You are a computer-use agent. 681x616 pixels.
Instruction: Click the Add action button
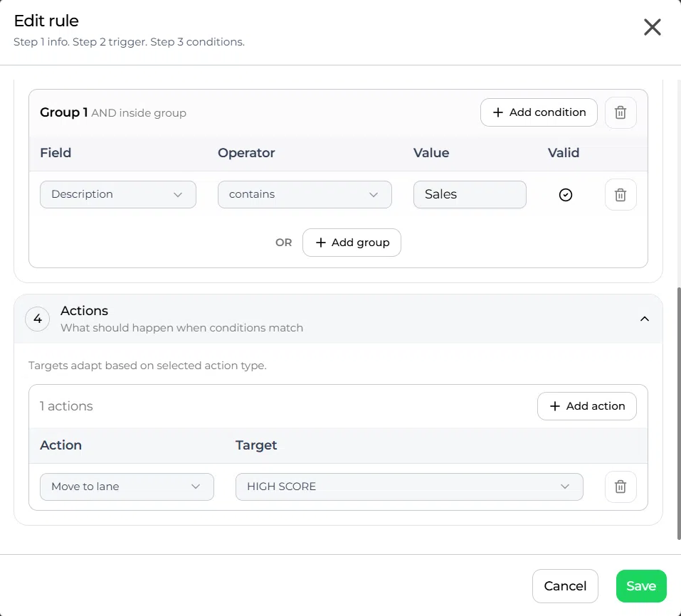pyautogui.click(x=587, y=406)
